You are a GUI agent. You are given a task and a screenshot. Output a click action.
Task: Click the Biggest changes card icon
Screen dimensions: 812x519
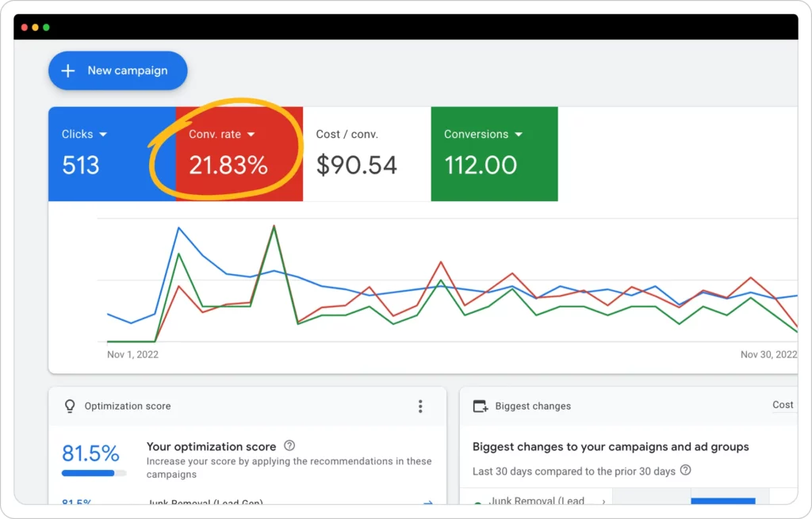point(480,406)
